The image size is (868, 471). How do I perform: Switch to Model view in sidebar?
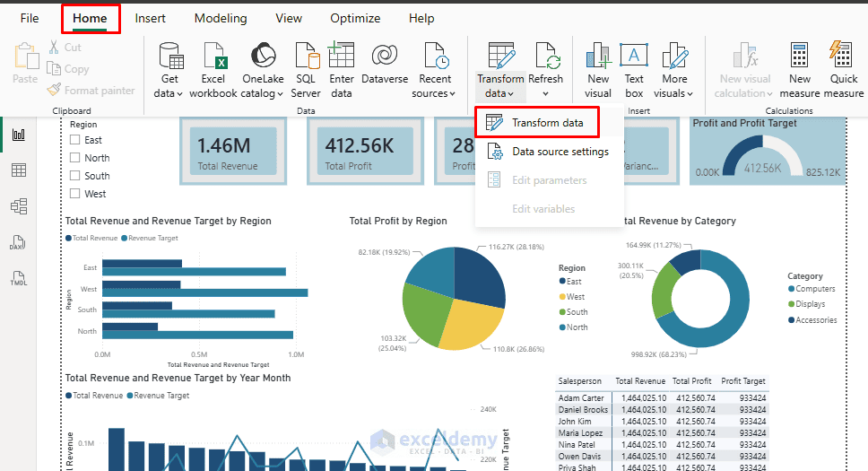click(x=19, y=206)
